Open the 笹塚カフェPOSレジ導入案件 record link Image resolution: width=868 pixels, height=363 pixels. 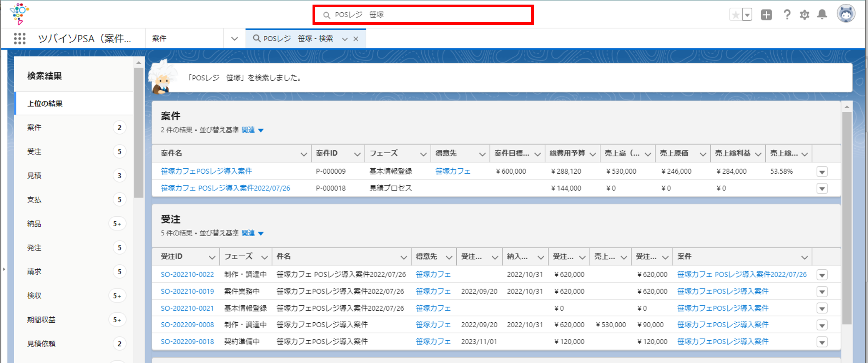pos(206,171)
